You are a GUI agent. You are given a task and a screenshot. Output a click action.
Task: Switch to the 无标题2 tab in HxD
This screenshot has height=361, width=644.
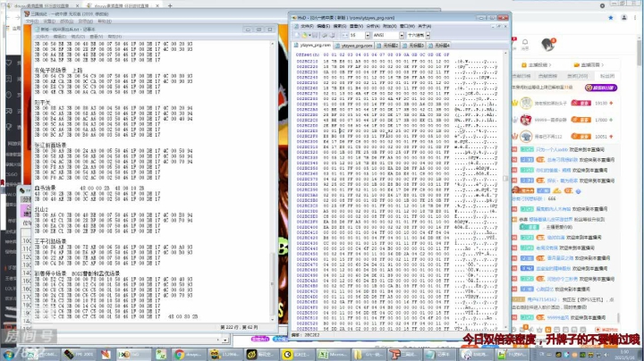tap(387, 45)
